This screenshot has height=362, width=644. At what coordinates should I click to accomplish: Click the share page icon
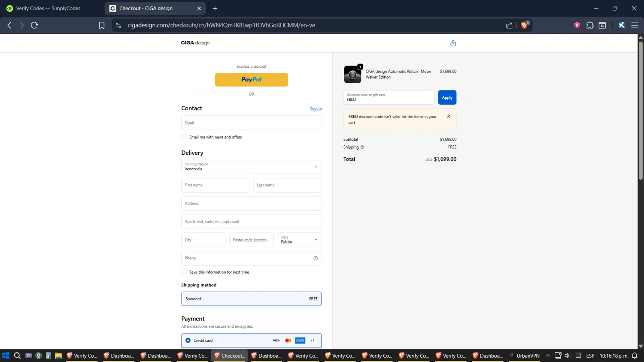tap(509, 25)
